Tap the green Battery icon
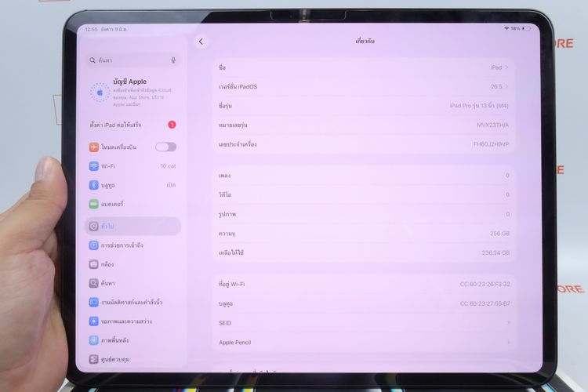The width and height of the screenshot is (588, 392). pos(94,204)
